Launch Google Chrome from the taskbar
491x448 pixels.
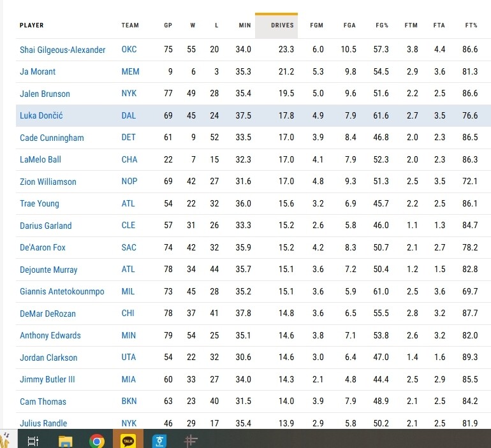[x=97, y=441]
